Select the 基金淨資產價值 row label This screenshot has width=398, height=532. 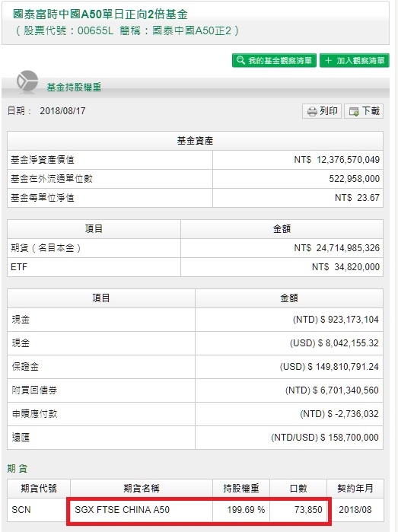[x=43, y=160]
